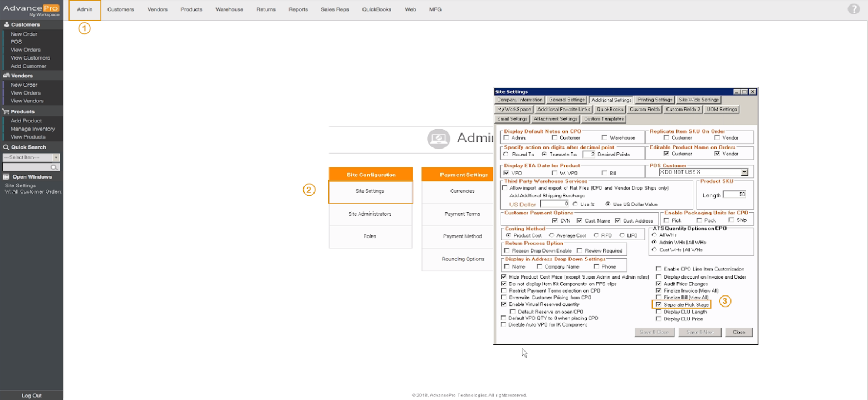868x400 pixels.
Task: Click the magnifier icon in search box
Action: click(54, 167)
